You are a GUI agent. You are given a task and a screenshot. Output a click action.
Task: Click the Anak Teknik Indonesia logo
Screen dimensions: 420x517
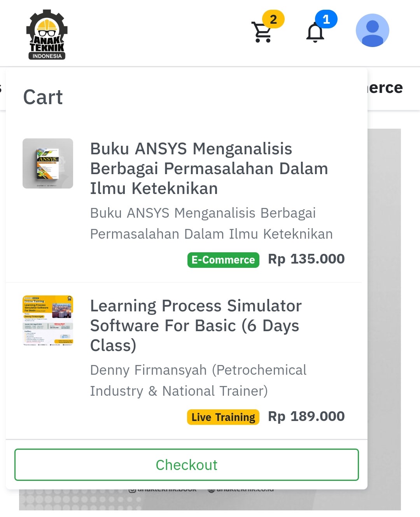tap(47, 34)
